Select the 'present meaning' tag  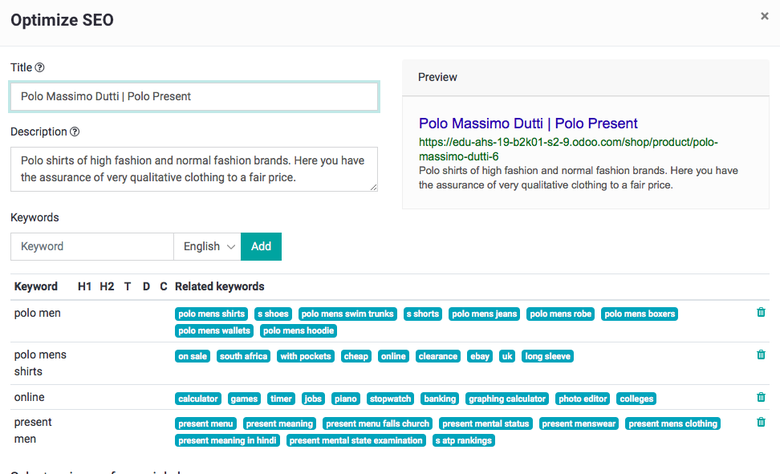point(279,424)
